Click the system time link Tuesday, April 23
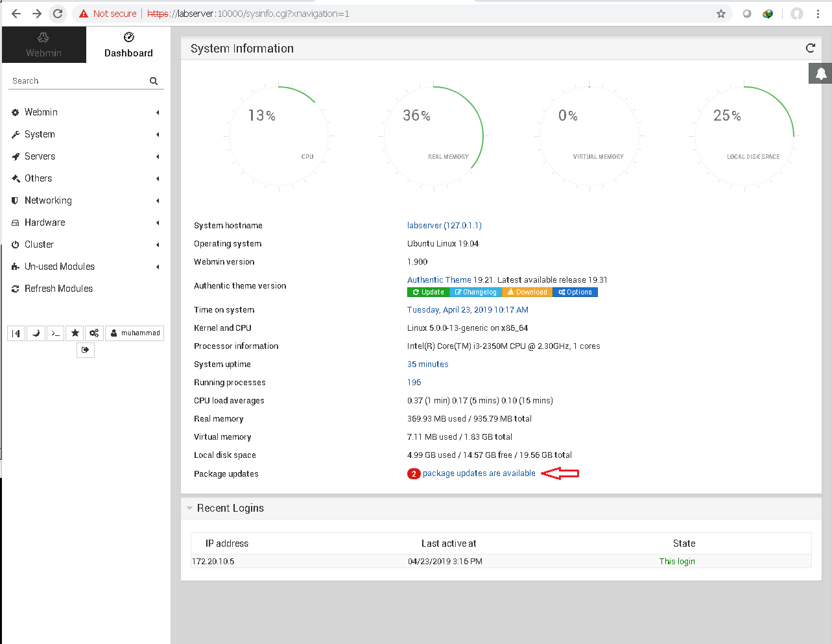Screen dimensions: 832x644 click(x=468, y=310)
